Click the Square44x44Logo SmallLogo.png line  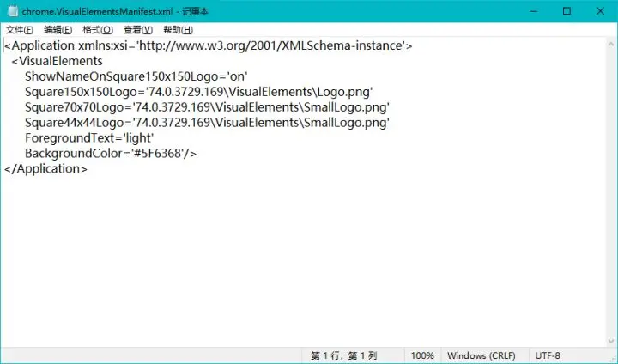207,123
